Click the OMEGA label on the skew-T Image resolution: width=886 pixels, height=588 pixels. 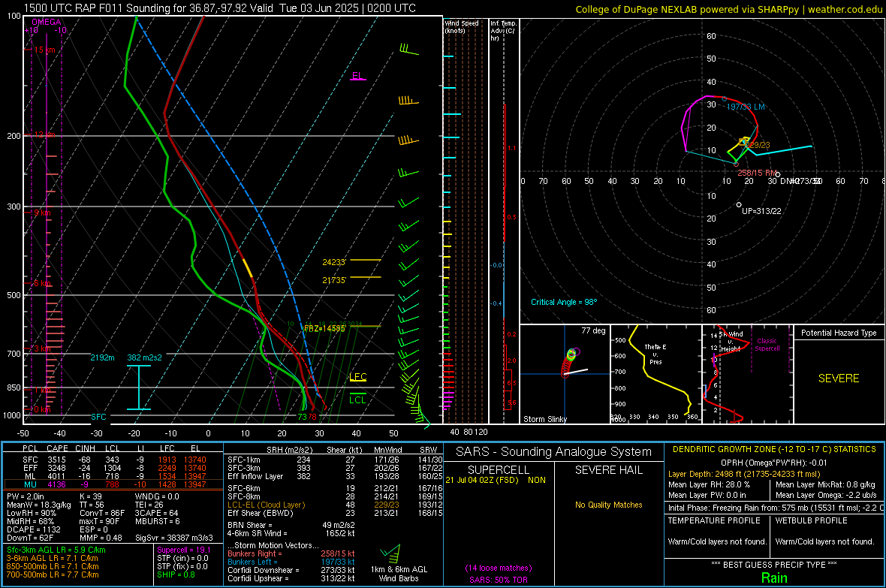[46, 22]
